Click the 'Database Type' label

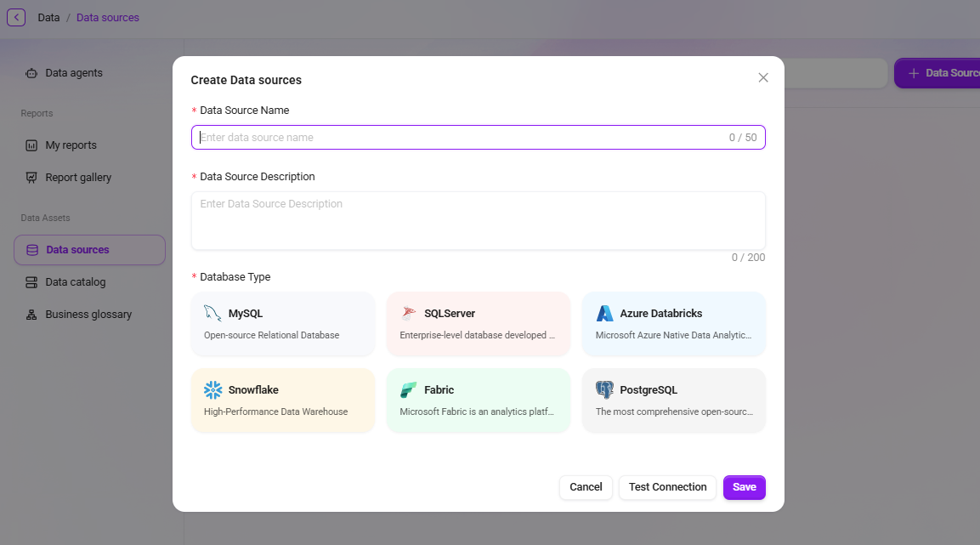click(235, 277)
